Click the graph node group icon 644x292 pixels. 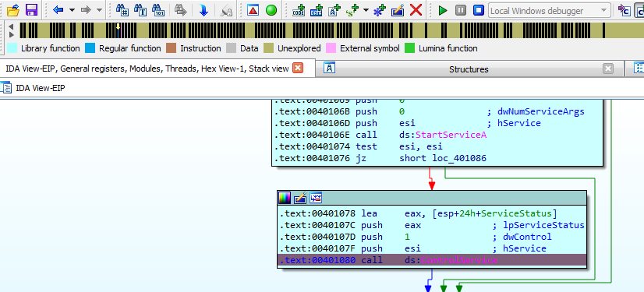point(316,198)
